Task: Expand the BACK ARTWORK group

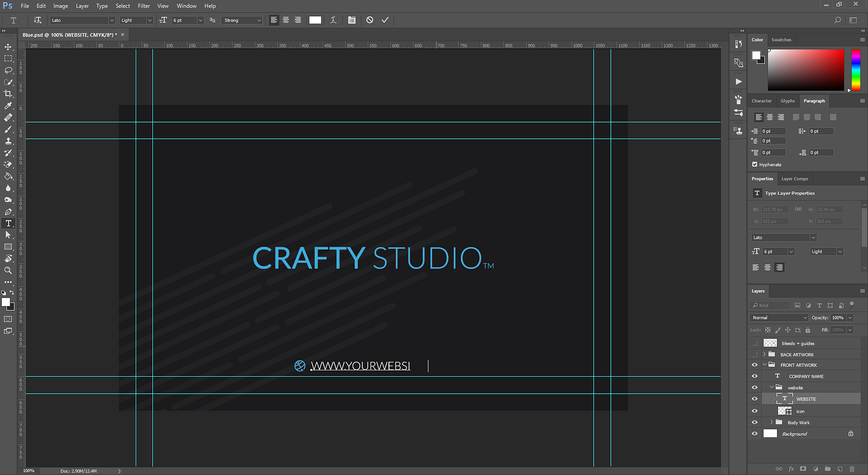Action: point(764,354)
